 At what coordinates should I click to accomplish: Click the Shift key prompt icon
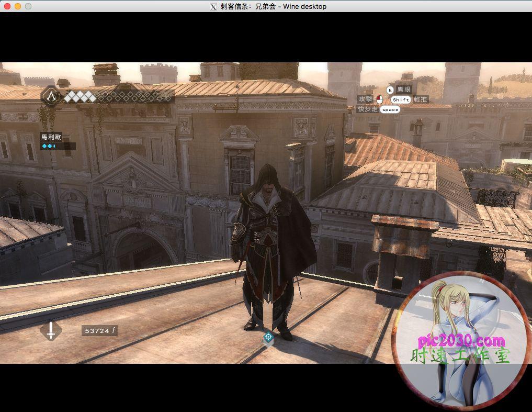click(x=401, y=99)
